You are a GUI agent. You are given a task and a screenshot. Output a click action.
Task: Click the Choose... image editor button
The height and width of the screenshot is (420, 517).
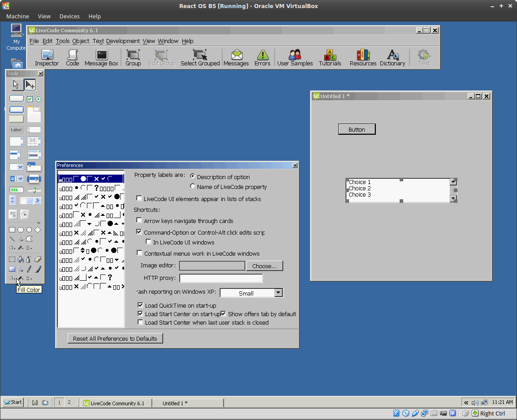click(x=264, y=266)
